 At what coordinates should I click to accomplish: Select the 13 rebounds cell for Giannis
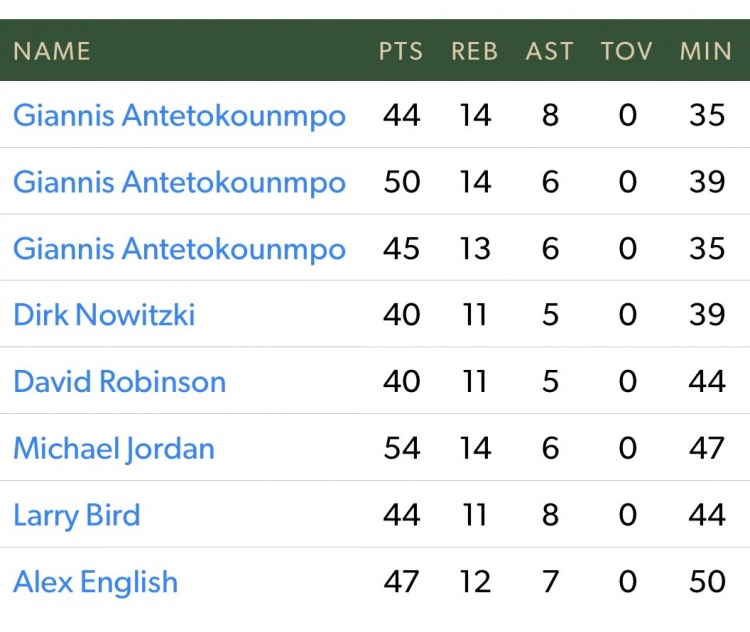475,249
